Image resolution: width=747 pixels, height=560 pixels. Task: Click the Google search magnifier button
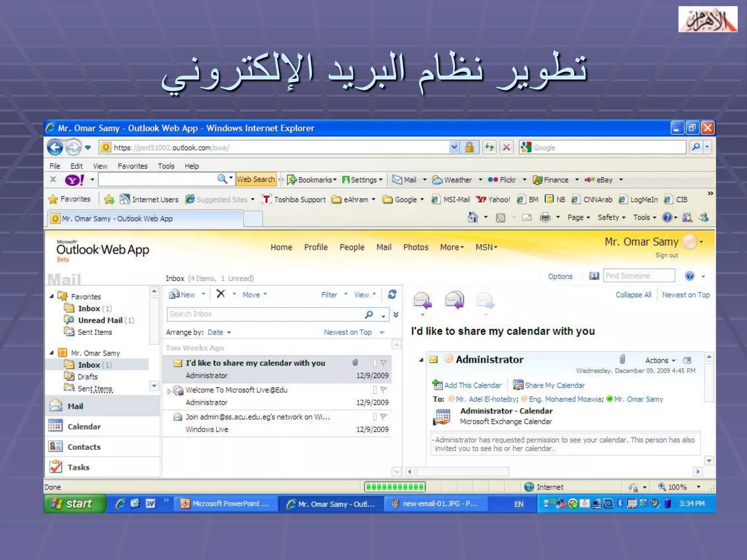[696, 147]
